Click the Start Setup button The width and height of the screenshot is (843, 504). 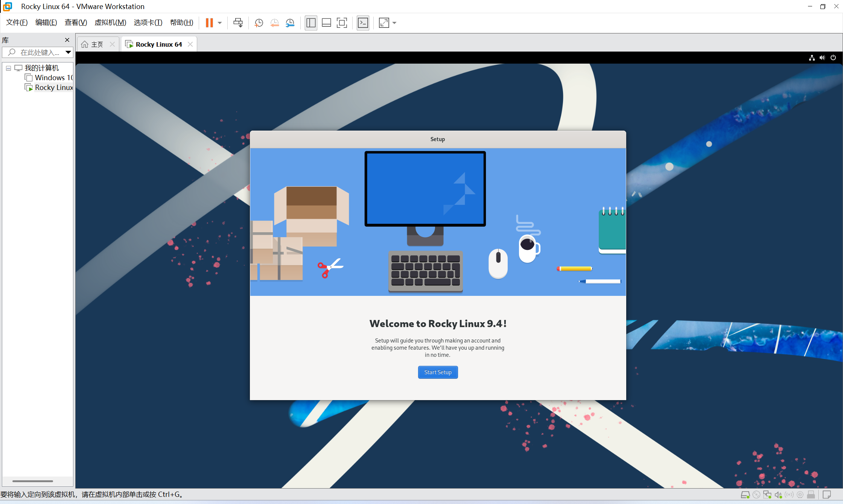(438, 372)
